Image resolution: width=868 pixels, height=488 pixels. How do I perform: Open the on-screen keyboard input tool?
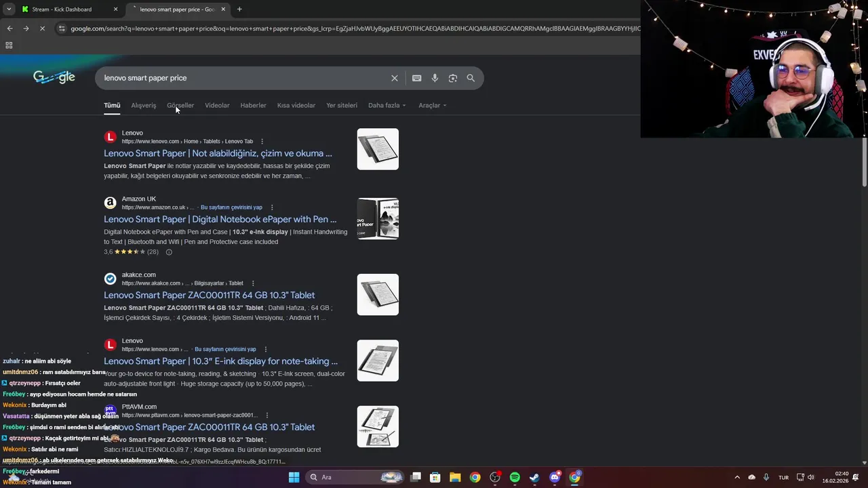416,78
